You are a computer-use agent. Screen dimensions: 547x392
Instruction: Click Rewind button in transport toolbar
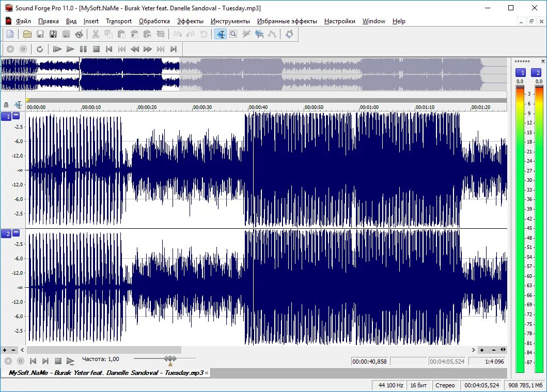tap(135, 49)
